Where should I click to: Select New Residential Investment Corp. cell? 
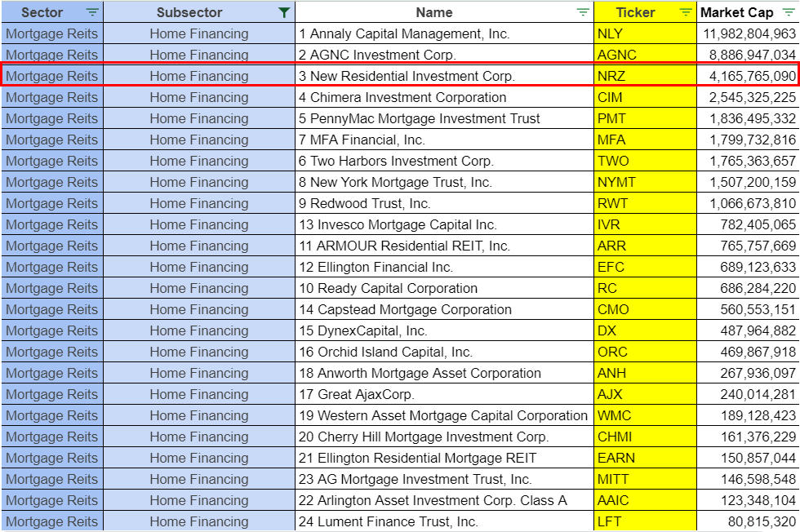coord(444,76)
